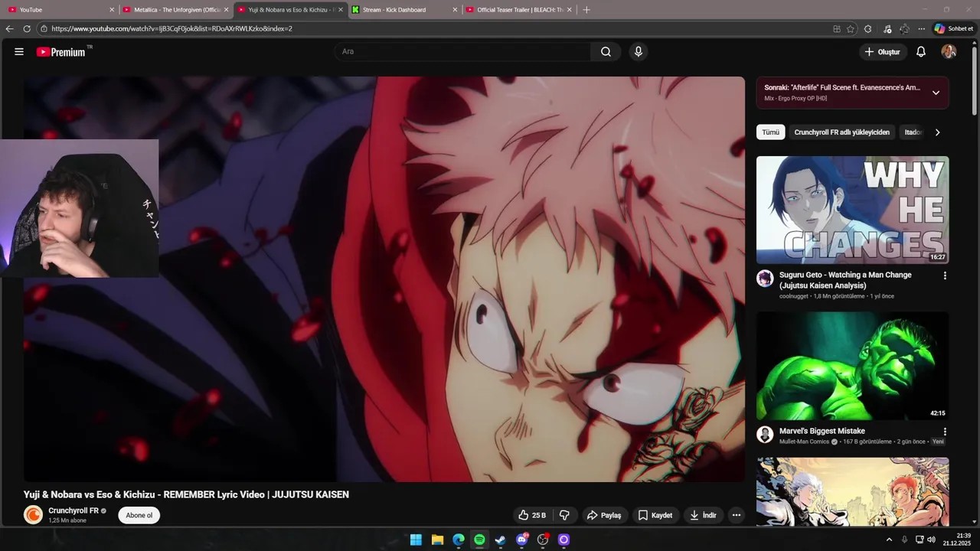
Task: Reload the current page
Action: tap(27, 29)
